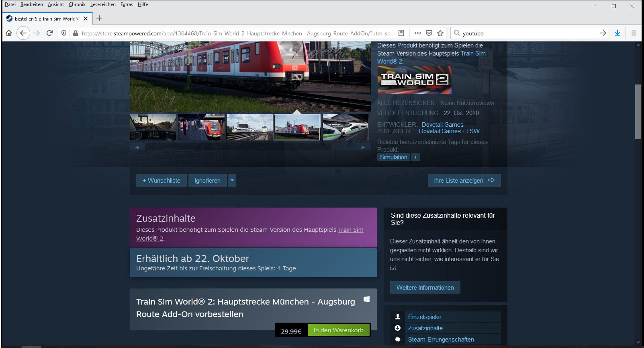Open Train Sim World 2 link in Zusatzinhalte banner
The image size is (644, 348).
click(x=249, y=234)
